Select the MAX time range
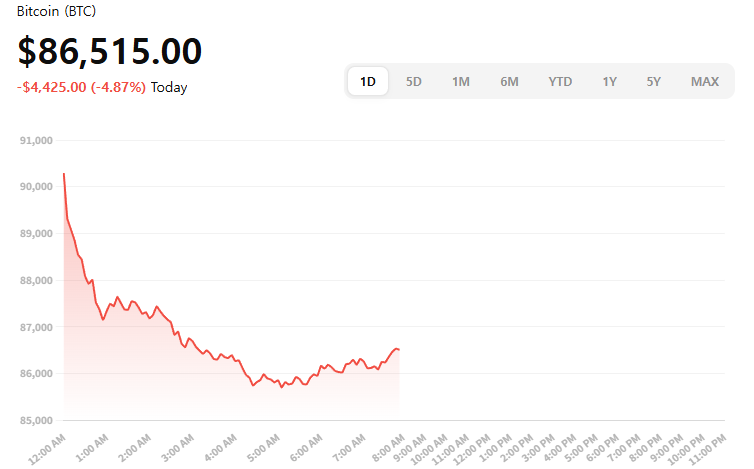This screenshot has width=754, height=469. click(x=704, y=82)
